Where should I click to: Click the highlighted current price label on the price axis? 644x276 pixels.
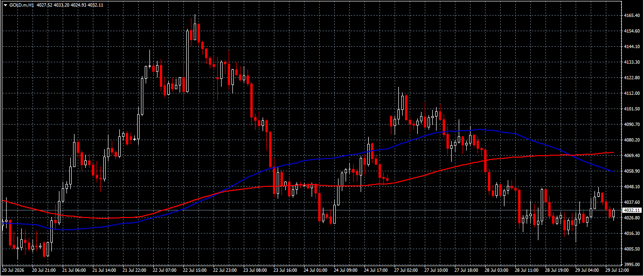click(632, 210)
